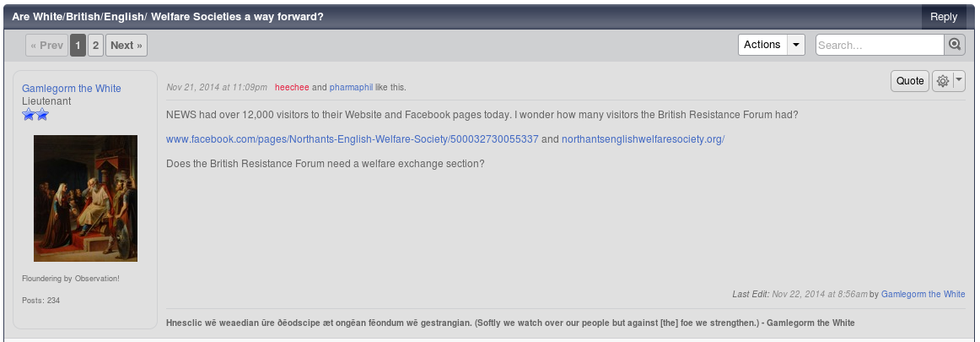Image resolution: width=980 pixels, height=342 pixels.
Task: Click the Next » page button
Action: click(127, 45)
